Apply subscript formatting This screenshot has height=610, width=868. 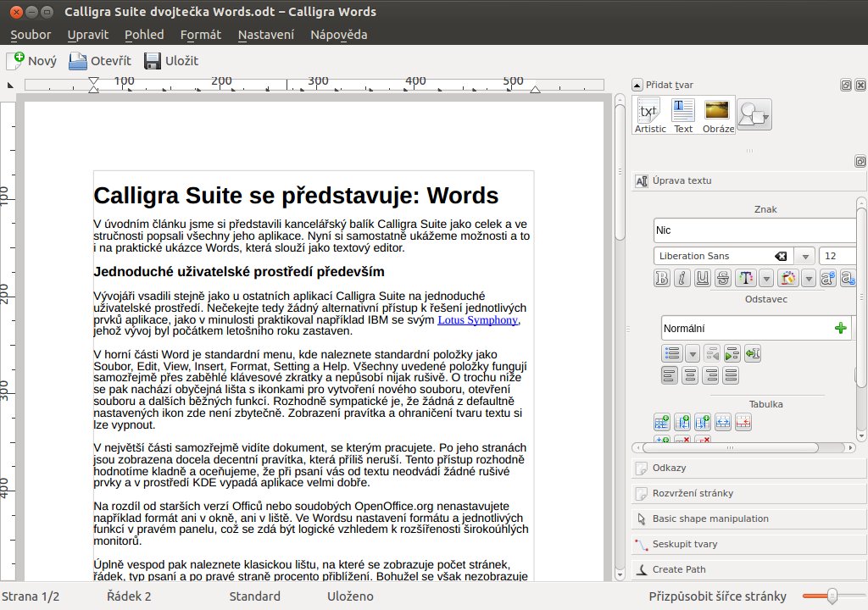pos(848,278)
